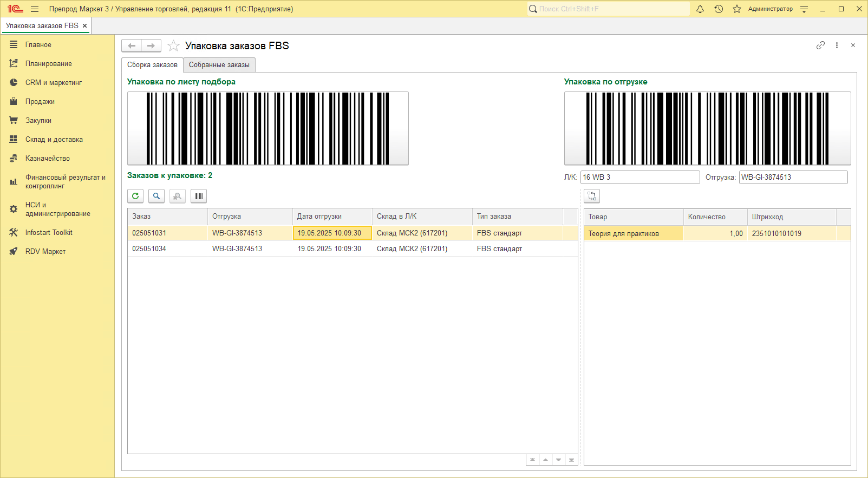Open the Склад и доставка section

[54, 139]
